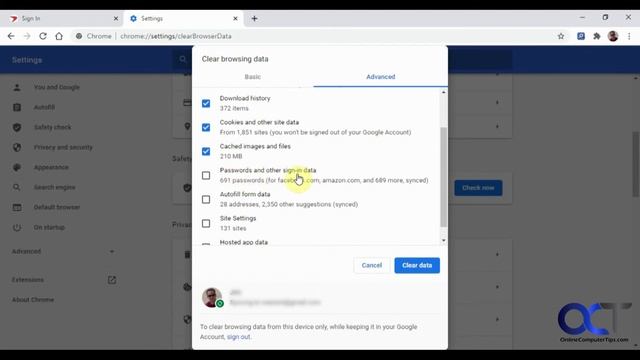
Task: Click the sign out link
Action: click(238, 337)
